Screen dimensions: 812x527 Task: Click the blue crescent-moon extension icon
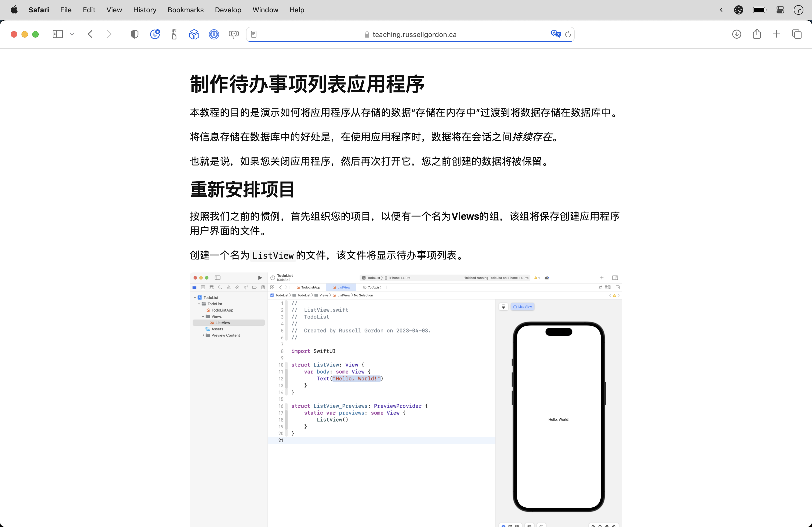(155, 34)
